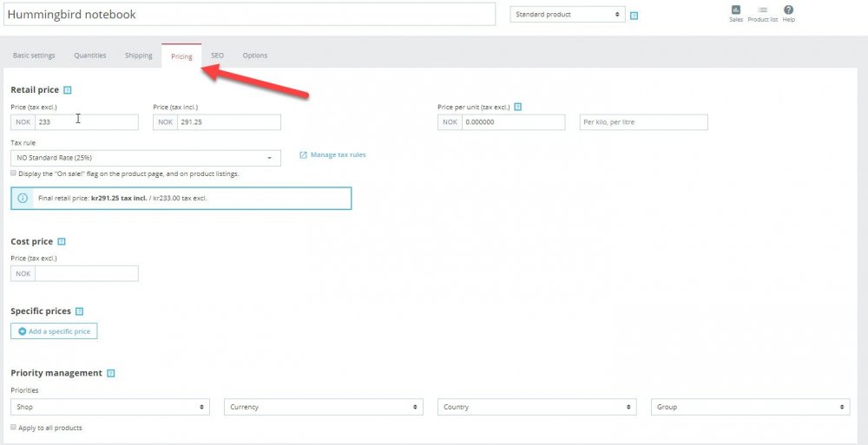Switch to the Shipping tab

coord(138,56)
